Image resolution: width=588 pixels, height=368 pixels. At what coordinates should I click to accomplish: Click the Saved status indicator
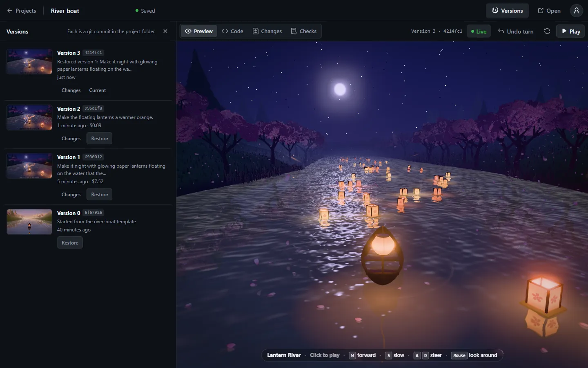point(145,11)
